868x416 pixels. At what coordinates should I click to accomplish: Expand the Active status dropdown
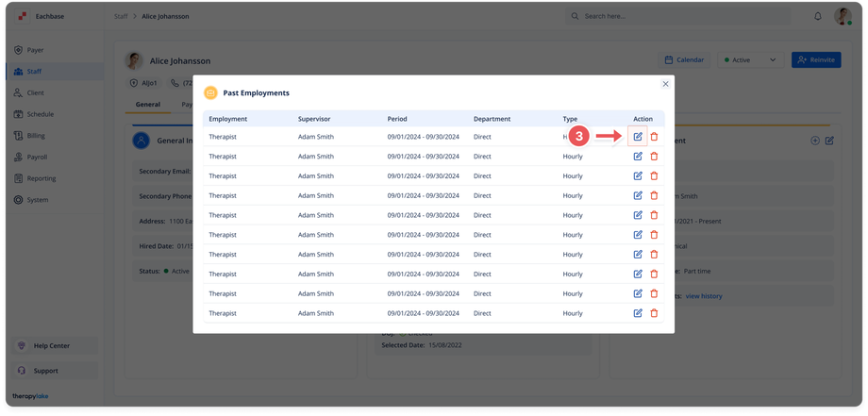coord(751,59)
